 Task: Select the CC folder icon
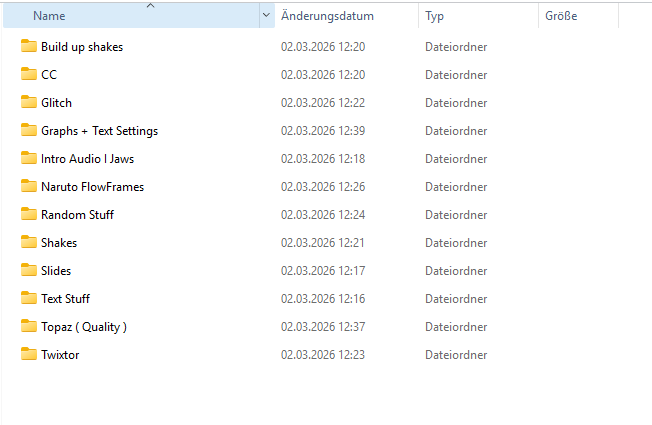pyautogui.click(x=28, y=75)
